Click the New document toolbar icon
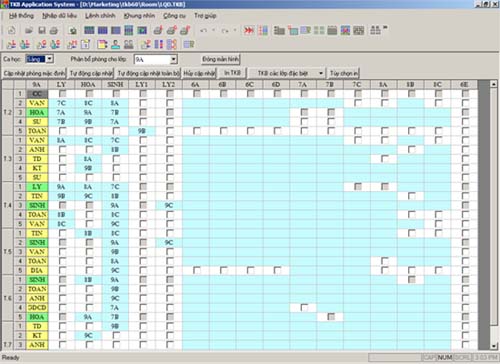 pos(11,31)
